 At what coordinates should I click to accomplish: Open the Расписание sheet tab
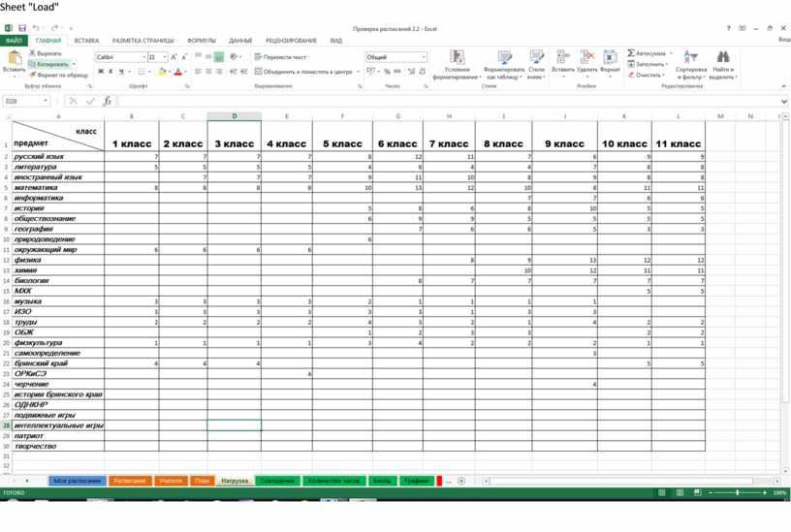pyautogui.click(x=129, y=481)
